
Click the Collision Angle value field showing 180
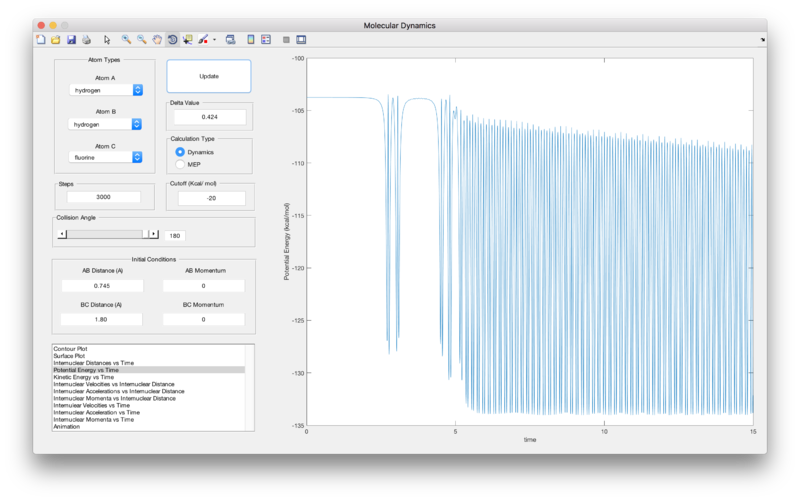[x=175, y=236]
